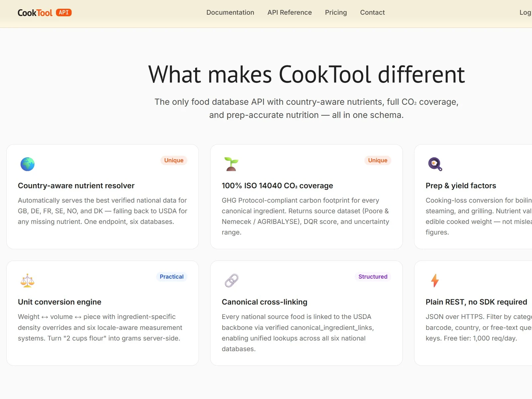Screen dimensions: 532x399
Task: Select the 'Unit conversion engine' heading
Action: [x=60, y=302]
